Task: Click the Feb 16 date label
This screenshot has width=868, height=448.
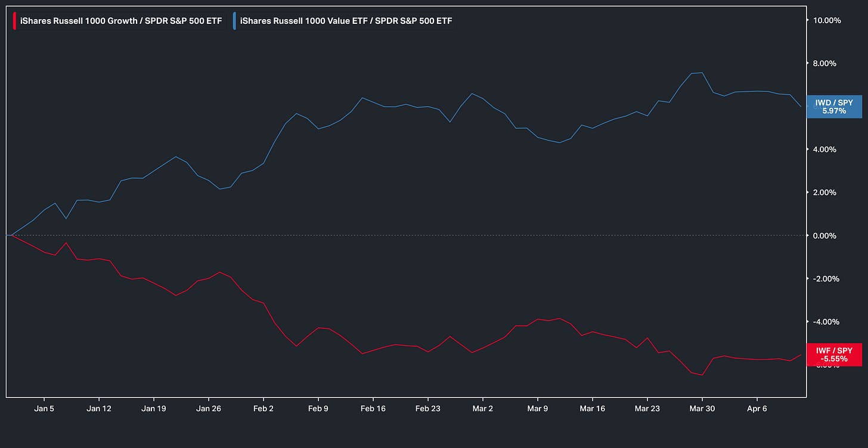Action: pyautogui.click(x=373, y=409)
